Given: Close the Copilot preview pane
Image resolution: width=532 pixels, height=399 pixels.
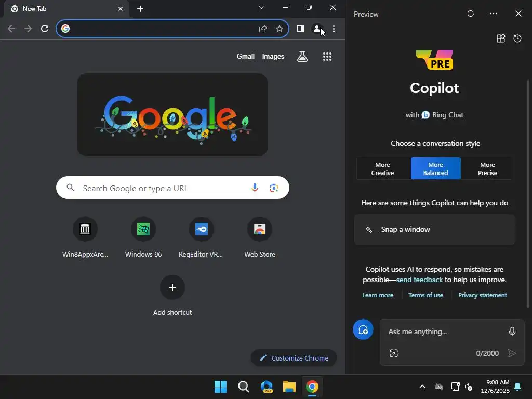Looking at the screenshot, I should (x=518, y=14).
